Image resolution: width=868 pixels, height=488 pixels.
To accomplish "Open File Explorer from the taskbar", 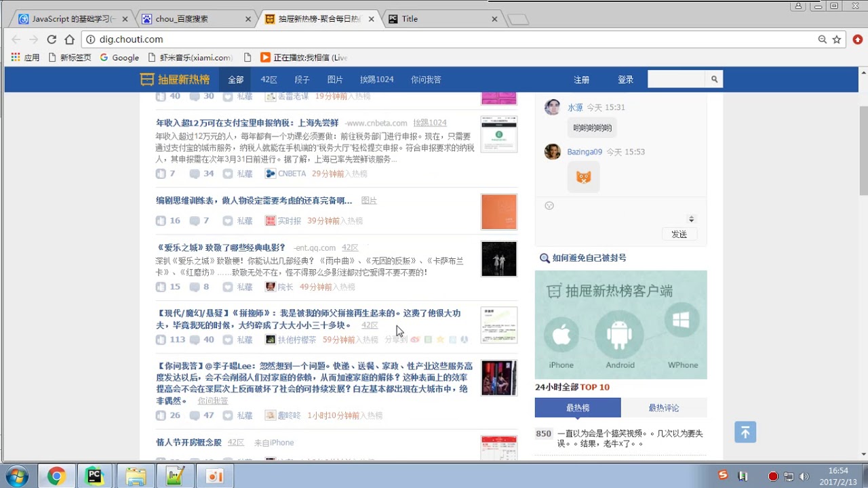I will coord(135,476).
